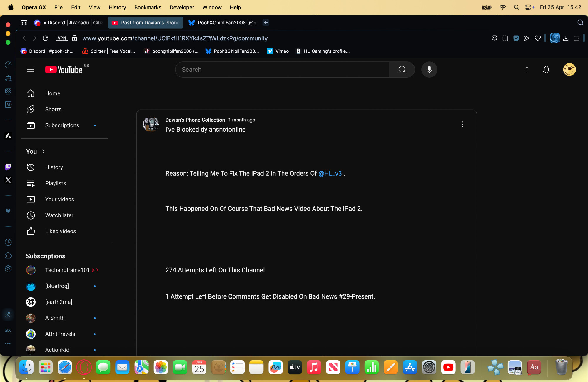
Task: Open Opera sidebar extensions cube
Action: [x=8, y=255]
